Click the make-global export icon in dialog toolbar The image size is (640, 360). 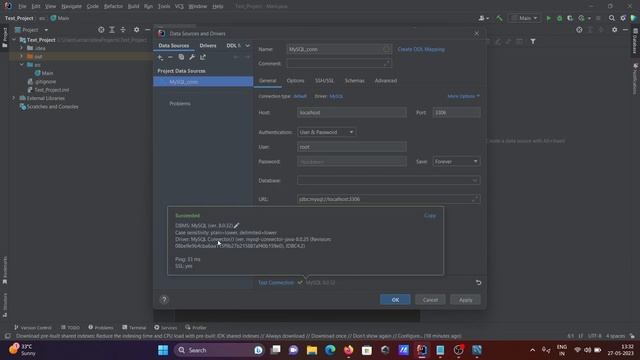pos(203,57)
